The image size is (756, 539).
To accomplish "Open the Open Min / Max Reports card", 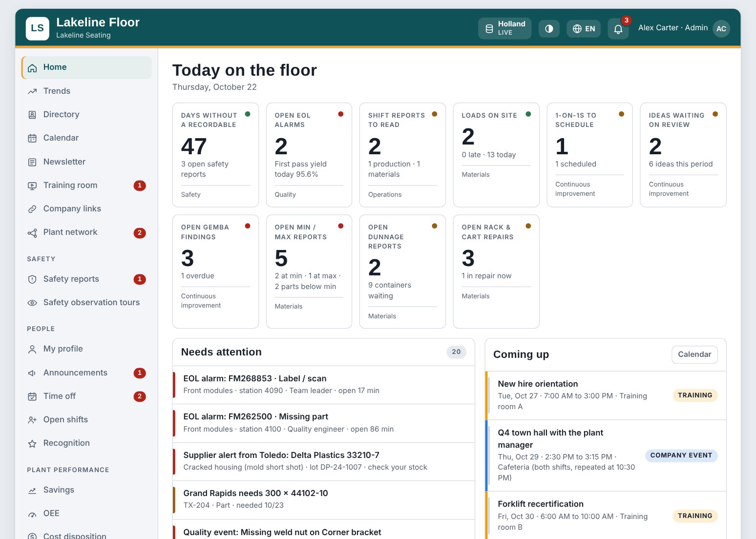I will 309,271.
